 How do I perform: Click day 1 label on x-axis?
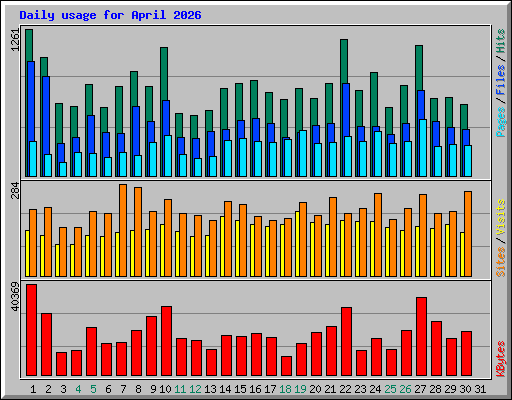33,389
